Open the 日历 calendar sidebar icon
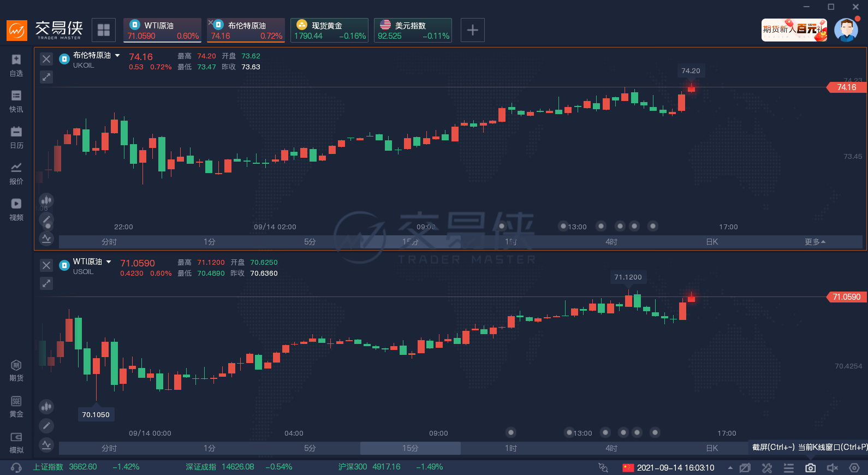Viewport: 868px width, 475px height. tap(16, 137)
